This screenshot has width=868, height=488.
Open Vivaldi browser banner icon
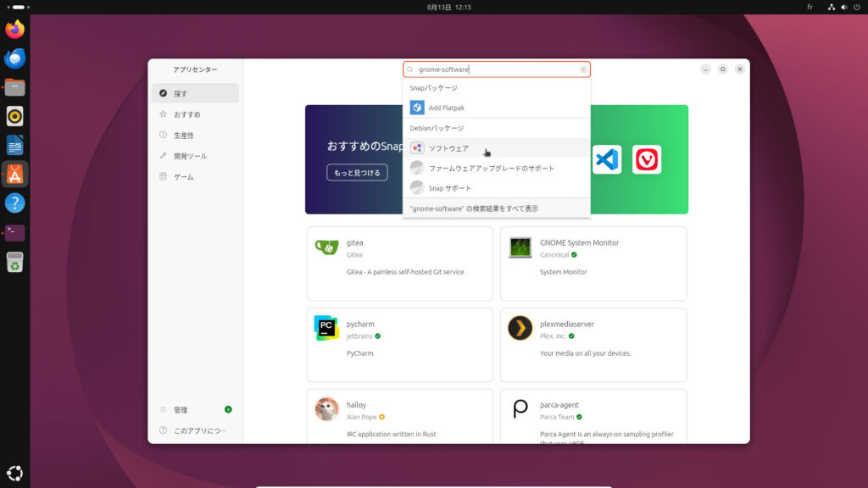(x=647, y=159)
